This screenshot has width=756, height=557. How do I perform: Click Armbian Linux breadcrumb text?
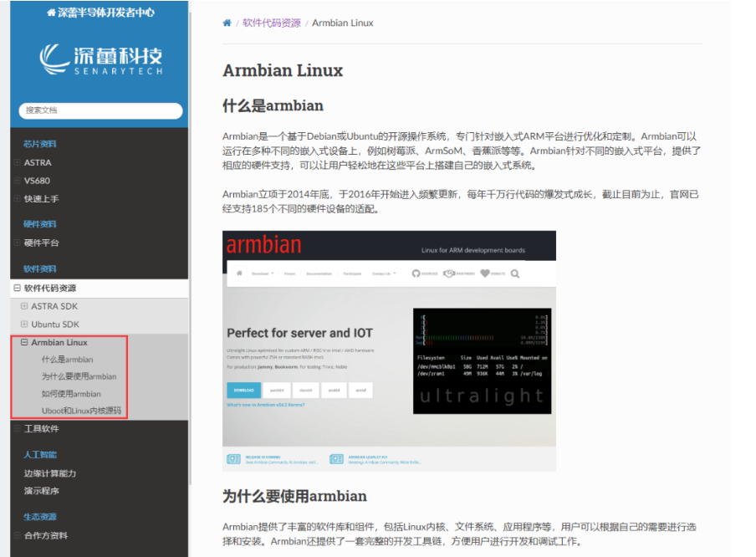click(x=342, y=23)
